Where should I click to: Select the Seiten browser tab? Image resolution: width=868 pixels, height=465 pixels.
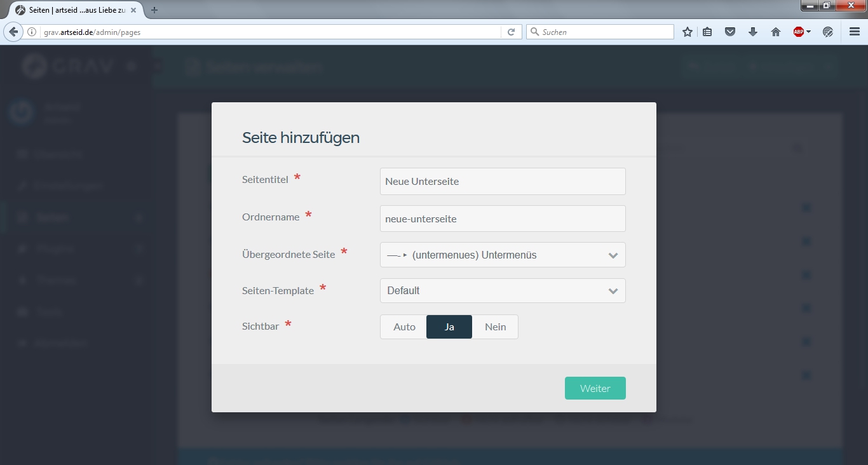(x=73, y=10)
